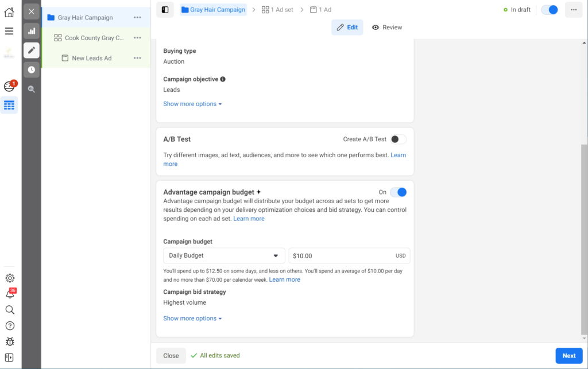The image size is (588, 369).
Task: Expand Show more options under bid strategy
Action: click(x=192, y=318)
